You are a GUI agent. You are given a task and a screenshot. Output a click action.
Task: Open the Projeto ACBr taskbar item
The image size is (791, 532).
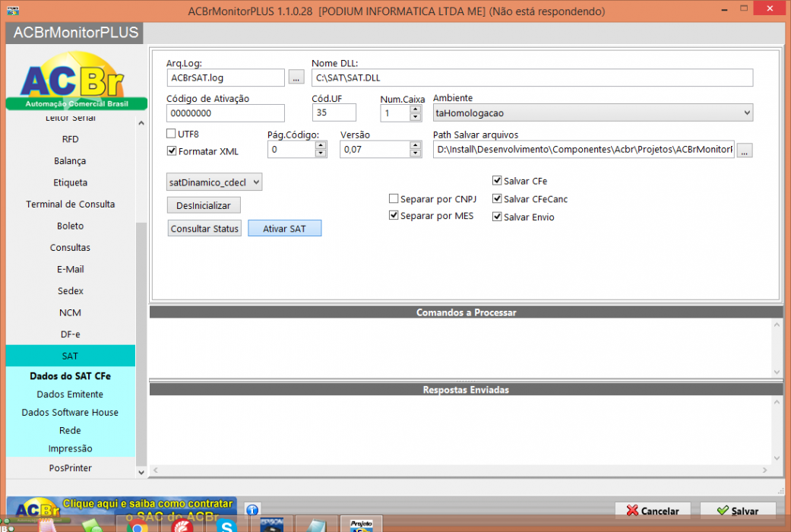[361, 525]
